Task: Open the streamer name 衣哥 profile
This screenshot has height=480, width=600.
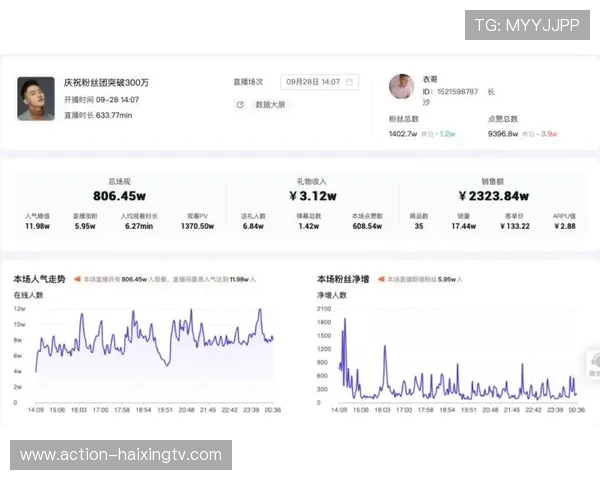Action: tap(430, 78)
